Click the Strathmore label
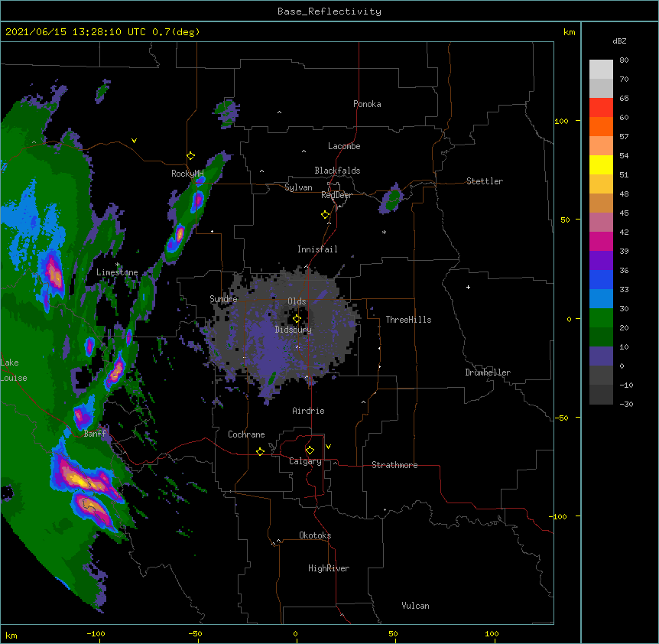Viewport: 659px width, 644px height. 394,465
